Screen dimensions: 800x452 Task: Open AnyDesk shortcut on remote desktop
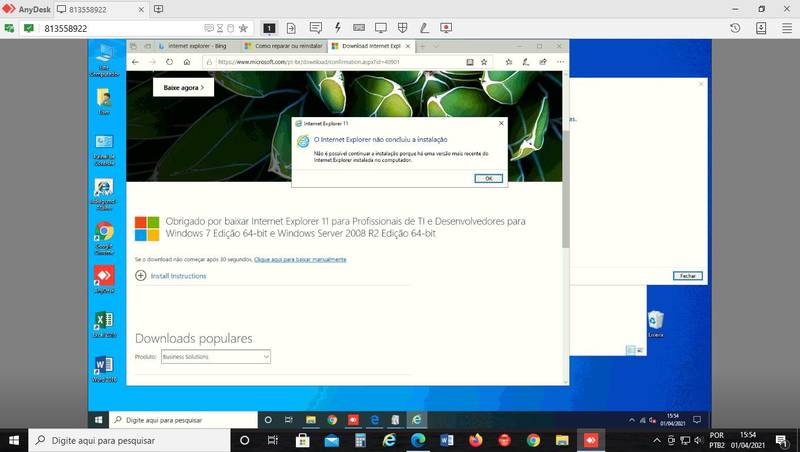(x=104, y=279)
